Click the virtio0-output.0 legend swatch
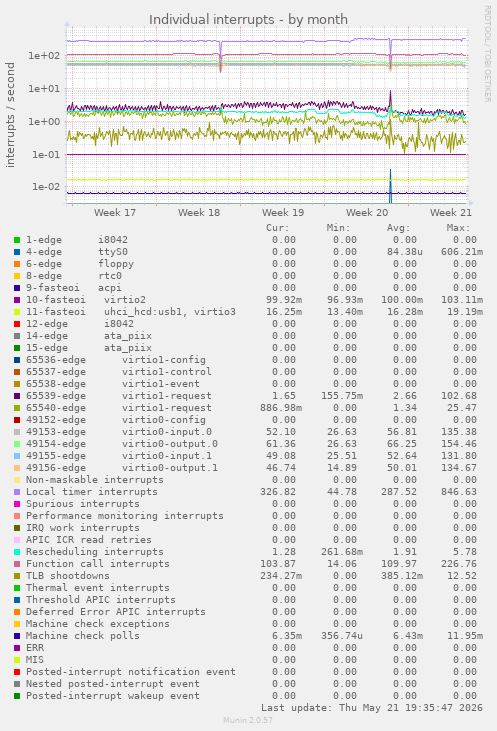This screenshot has width=497, height=731. (17, 444)
